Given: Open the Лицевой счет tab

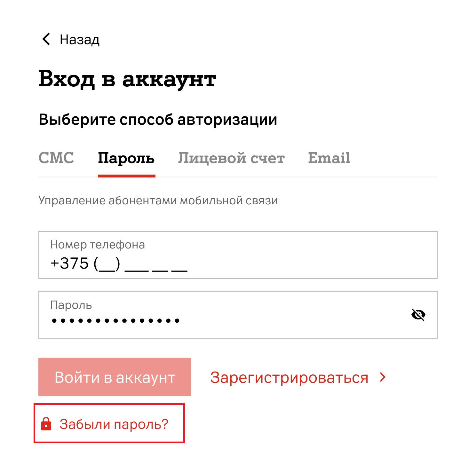Looking at the screenshot, I should tap(231, 158).
